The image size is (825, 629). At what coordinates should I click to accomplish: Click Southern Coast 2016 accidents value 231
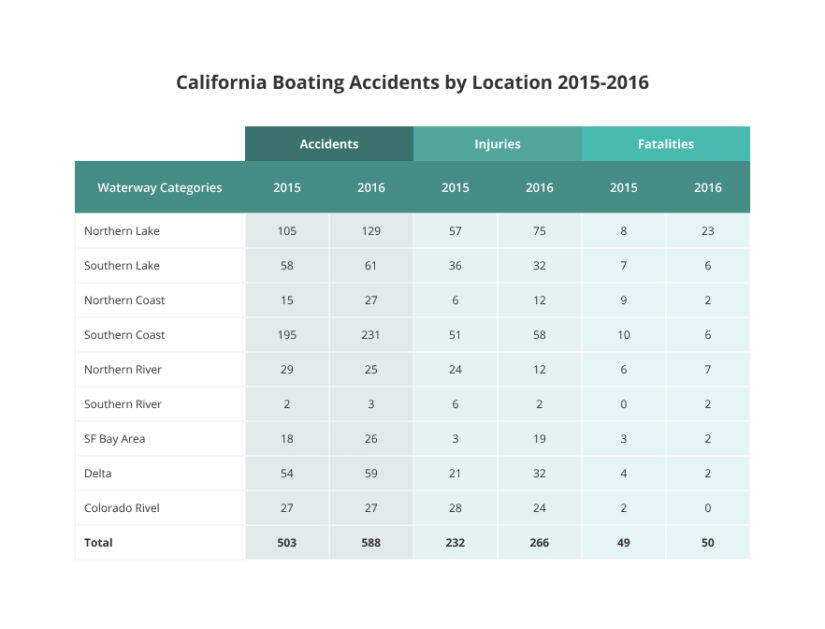point(371,335)
